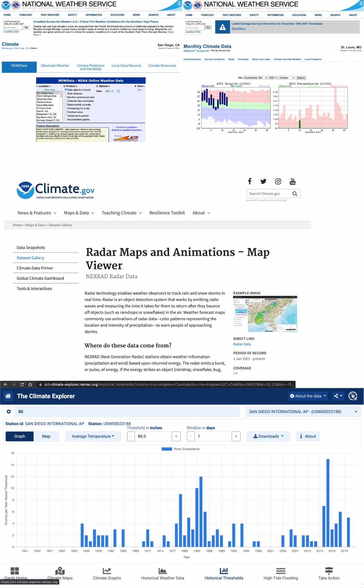Open Climate Graphs in the bottom navigation
364x588 pixels.
pyautogui.click(x=107, y=573)
